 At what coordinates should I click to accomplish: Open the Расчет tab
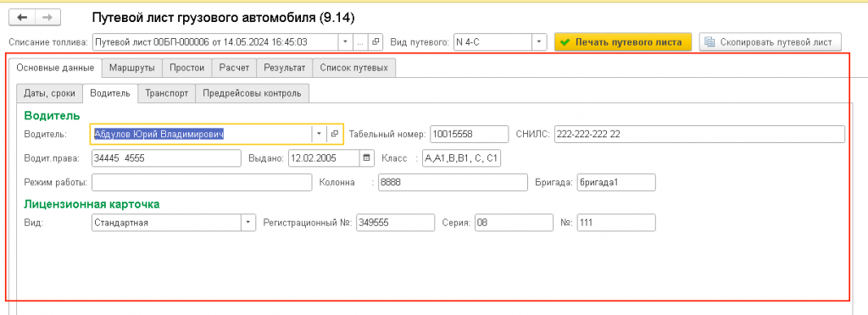(x=234, y=68)
